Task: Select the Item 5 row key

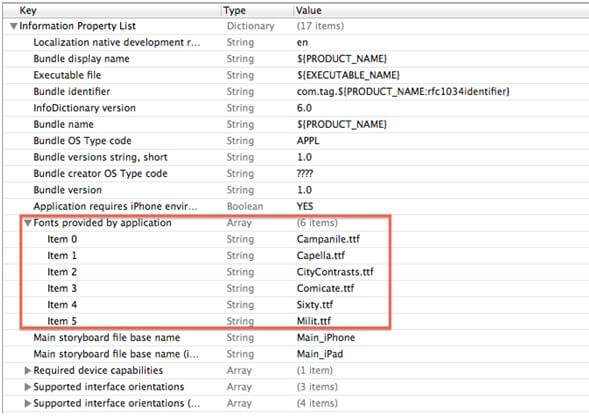Action: 62,321
